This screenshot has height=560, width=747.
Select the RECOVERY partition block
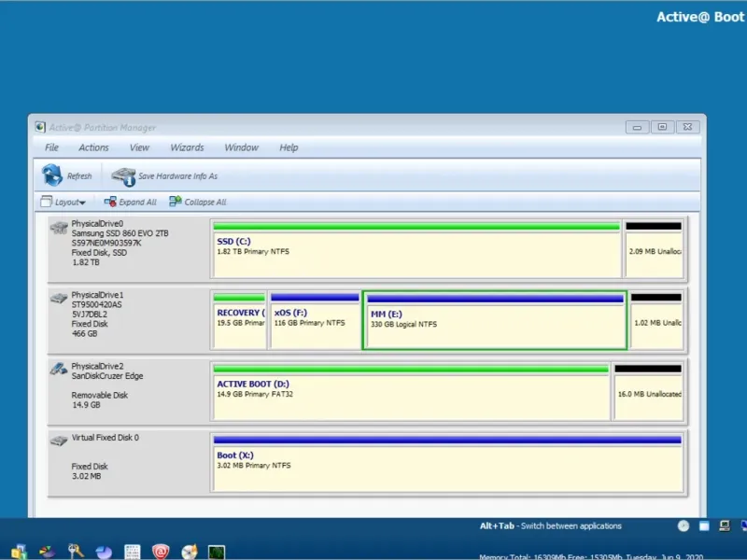[x=239, y=320]
